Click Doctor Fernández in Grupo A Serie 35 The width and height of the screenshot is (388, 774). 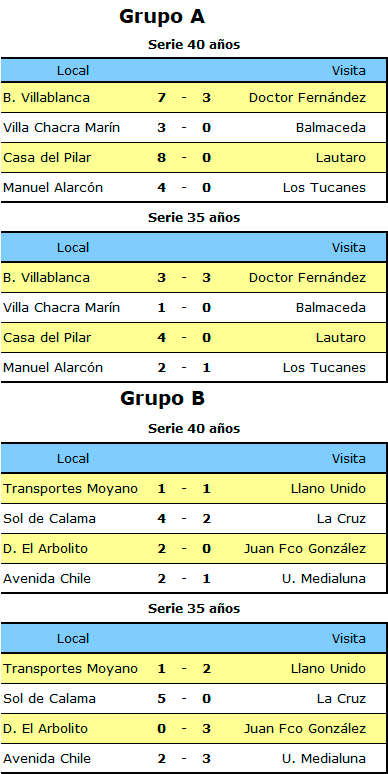click(x=307, y=277)
